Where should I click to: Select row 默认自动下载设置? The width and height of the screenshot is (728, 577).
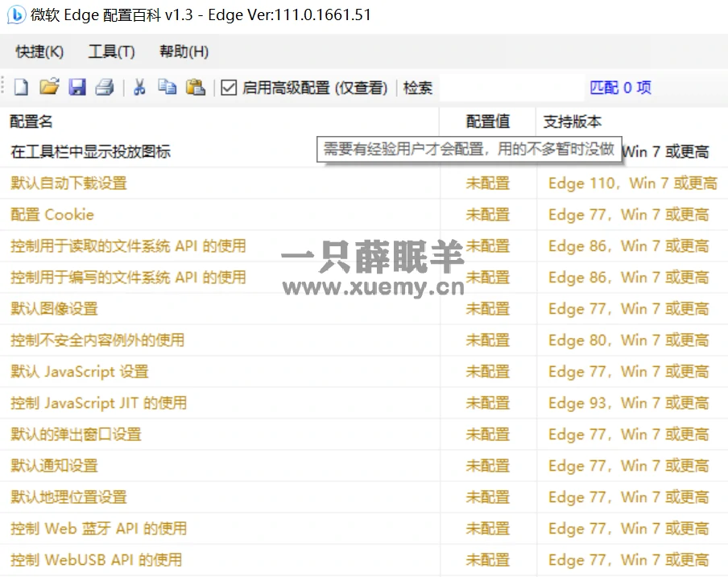364,183
